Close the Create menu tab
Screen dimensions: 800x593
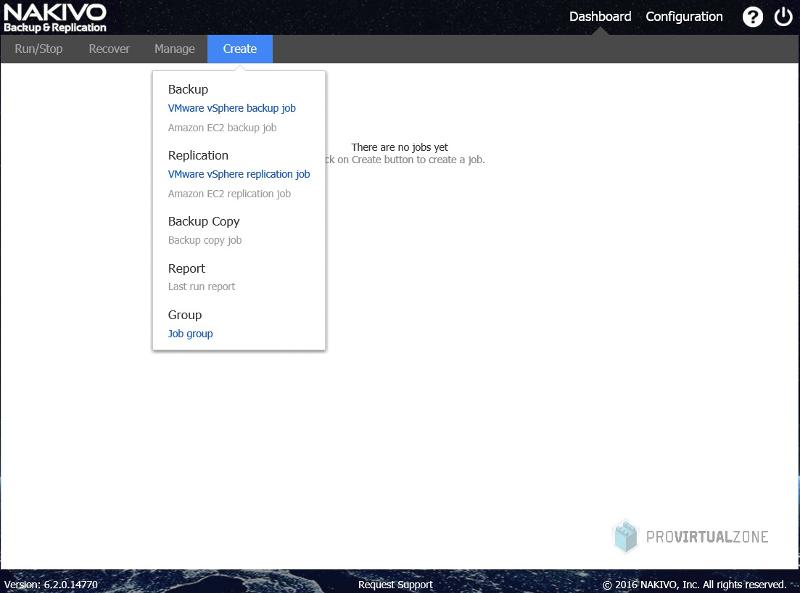coord(240,49)
